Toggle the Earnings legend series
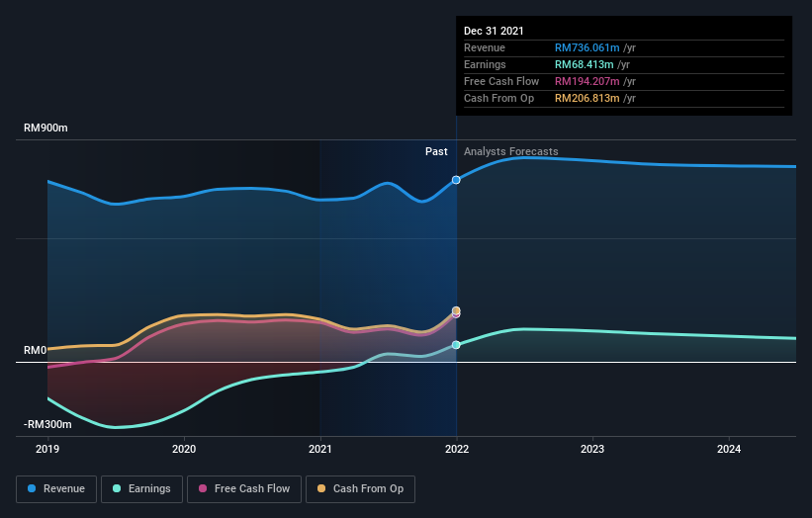 coord(141,488)
